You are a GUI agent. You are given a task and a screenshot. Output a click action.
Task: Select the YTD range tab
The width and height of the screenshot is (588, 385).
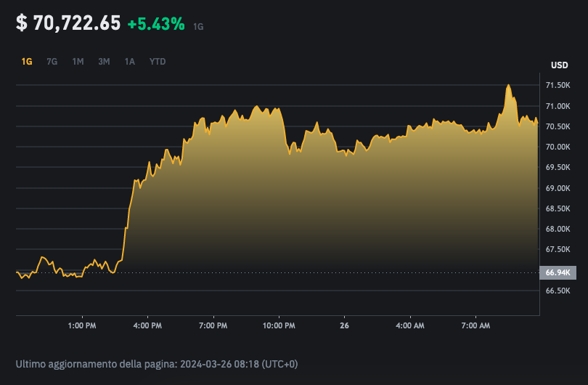(x=158, y=62)
